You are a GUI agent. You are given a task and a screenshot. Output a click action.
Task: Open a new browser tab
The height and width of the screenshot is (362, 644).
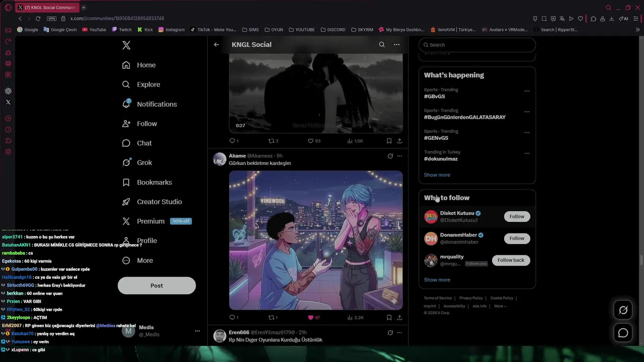[84, 8]
